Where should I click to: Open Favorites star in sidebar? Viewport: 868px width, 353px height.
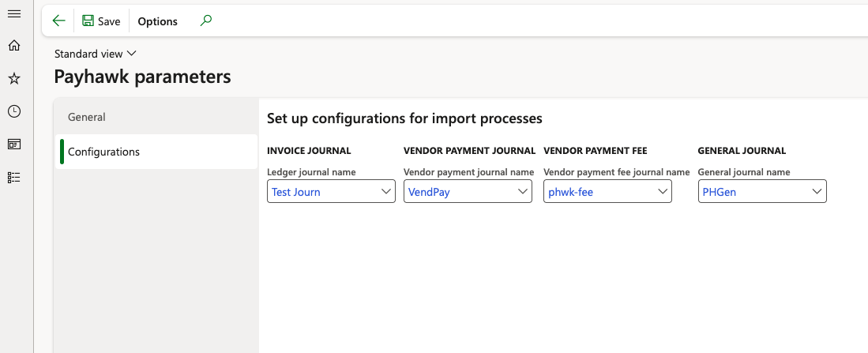coord(14,78)
